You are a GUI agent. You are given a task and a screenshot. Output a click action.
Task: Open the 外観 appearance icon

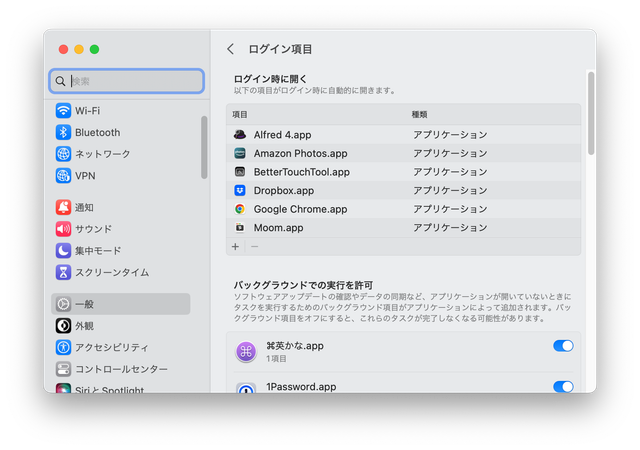click(x=63, y=326)
